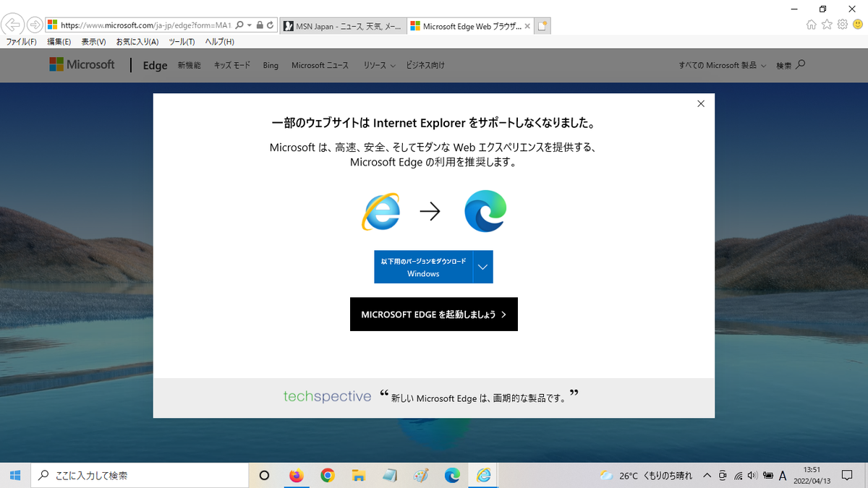
Task: Open the weather widget 26°C くもりのち晴れ
Action: click(x=645, y=475)
